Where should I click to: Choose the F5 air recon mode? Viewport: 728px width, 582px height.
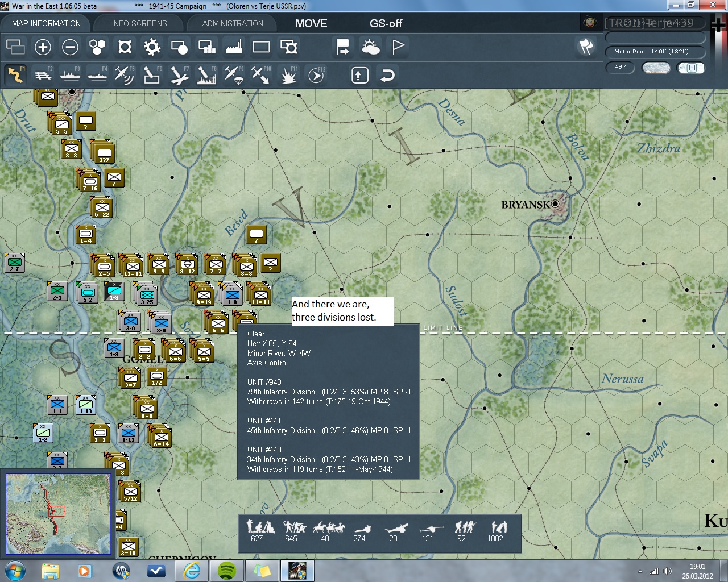124,75
